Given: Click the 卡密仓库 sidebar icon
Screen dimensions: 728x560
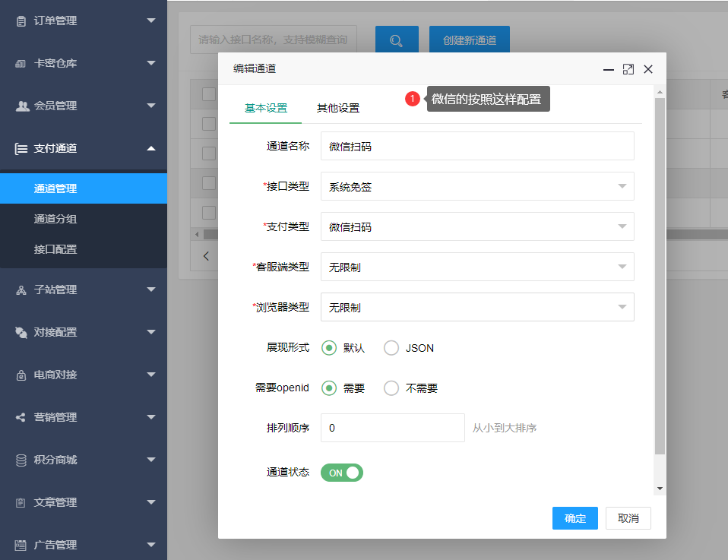Looking at the screenshot, I should (x=21, y=64).
